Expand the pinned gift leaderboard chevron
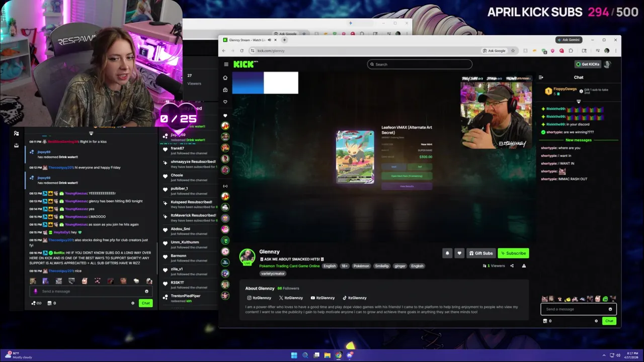 pos(578,102)
